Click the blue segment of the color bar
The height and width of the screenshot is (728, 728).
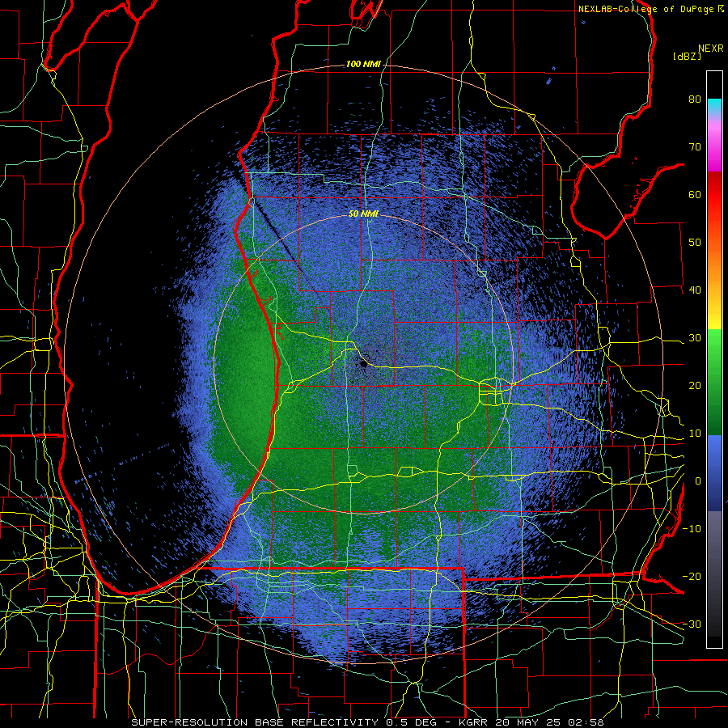tap(714, 472)
